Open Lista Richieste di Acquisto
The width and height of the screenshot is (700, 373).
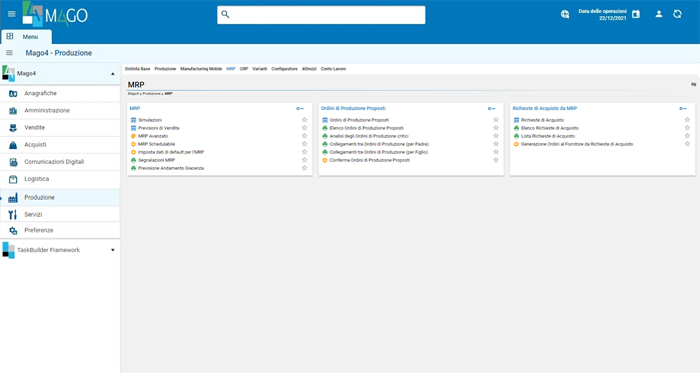click(x=548, y=136)
